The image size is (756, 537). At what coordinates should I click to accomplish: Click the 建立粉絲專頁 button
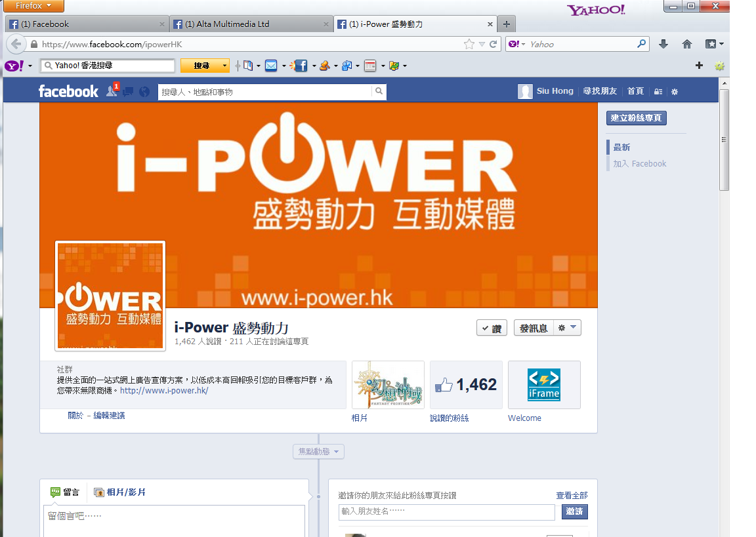(637, 118)
